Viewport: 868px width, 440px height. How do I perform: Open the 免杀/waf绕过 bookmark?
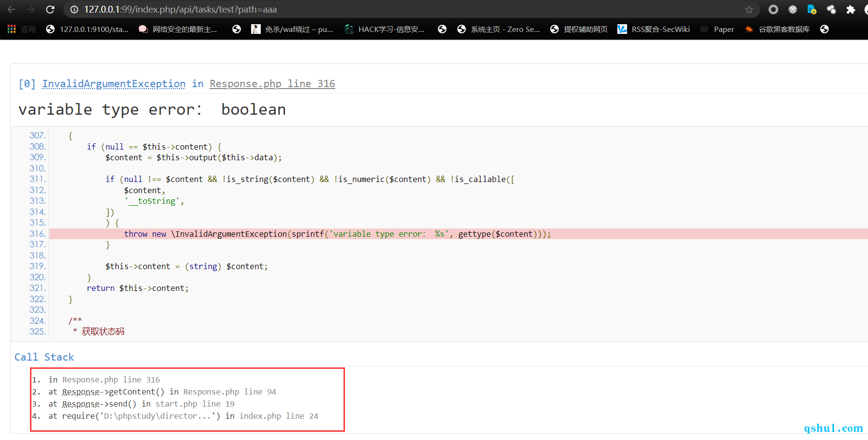click(292, 29)
